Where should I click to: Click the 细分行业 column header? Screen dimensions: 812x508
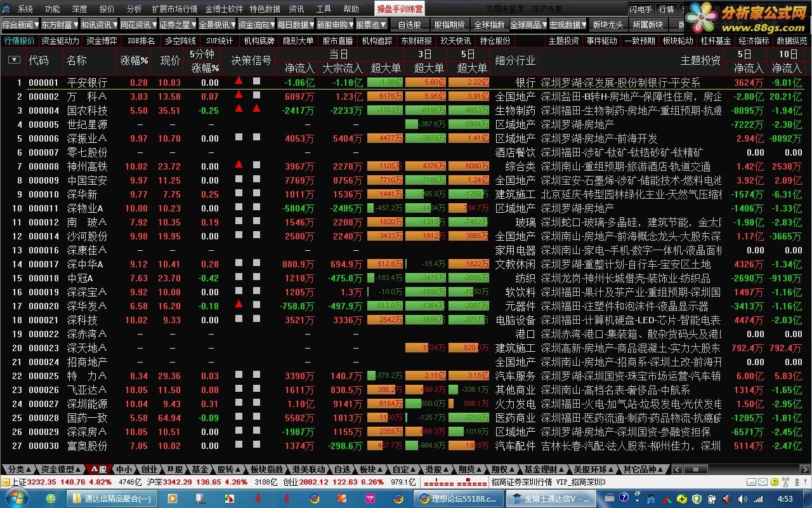(515, 60)
